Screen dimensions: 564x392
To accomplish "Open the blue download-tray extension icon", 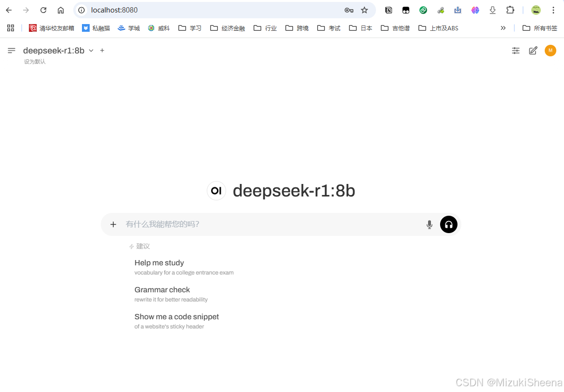I will (457, 10).
